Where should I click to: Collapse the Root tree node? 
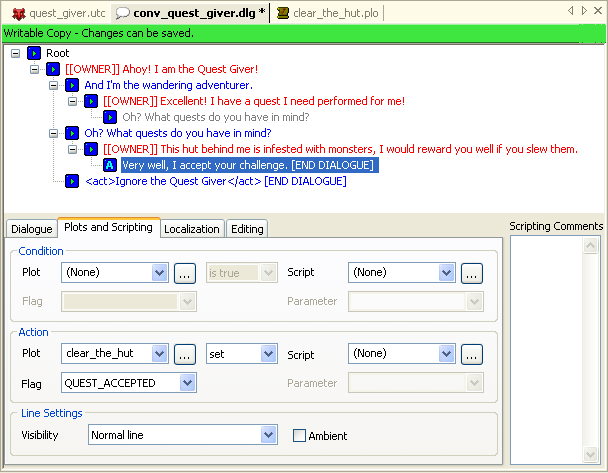(x=16, y=53)
